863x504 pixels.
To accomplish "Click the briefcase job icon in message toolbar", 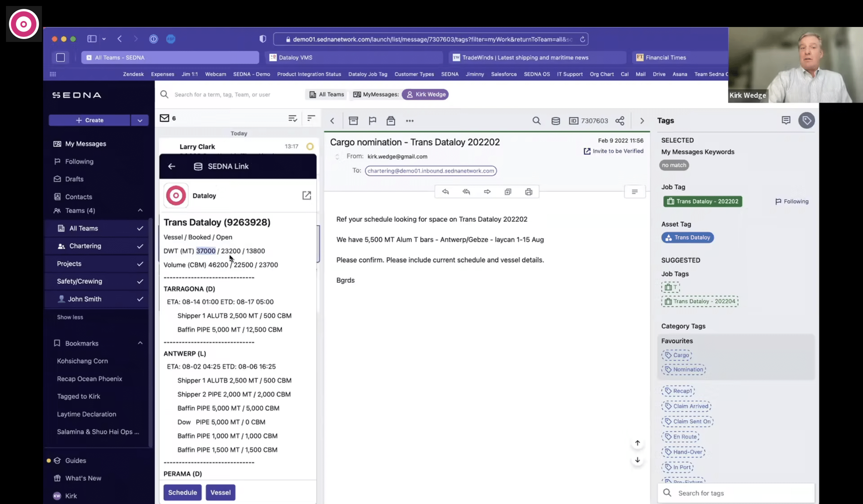I will 391,120.
